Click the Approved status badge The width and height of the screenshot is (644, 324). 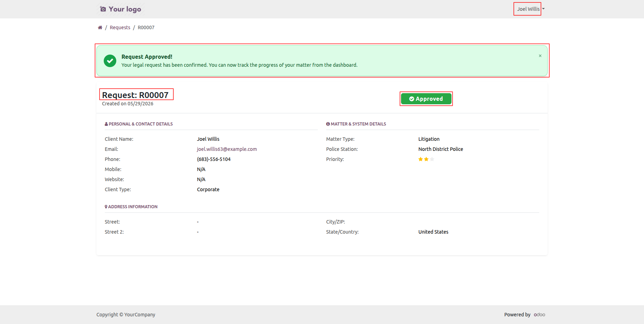426,99
